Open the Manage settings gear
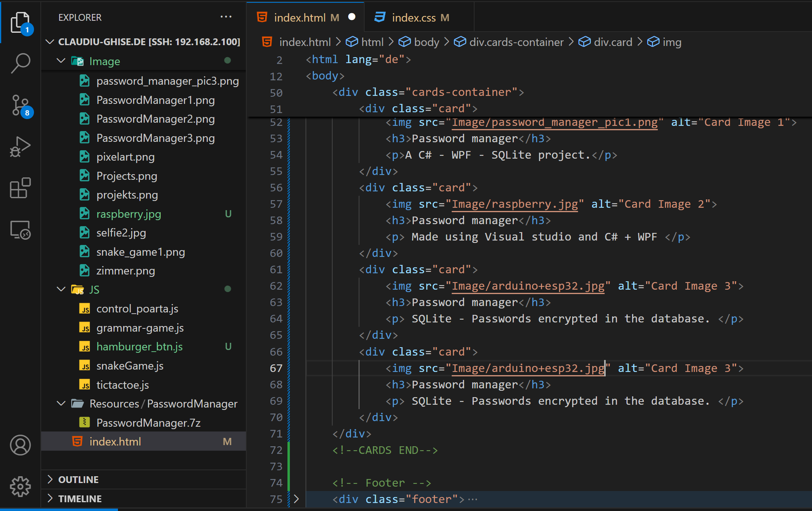 tap(20, 486)
